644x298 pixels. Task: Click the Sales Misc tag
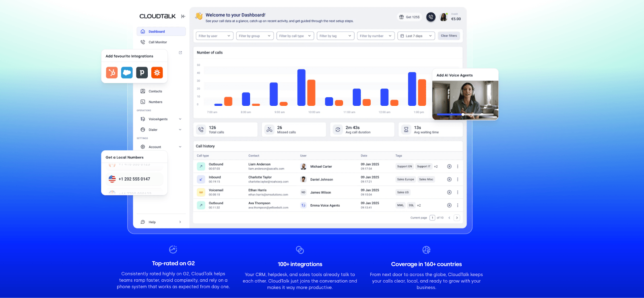[x=426, y=179]
